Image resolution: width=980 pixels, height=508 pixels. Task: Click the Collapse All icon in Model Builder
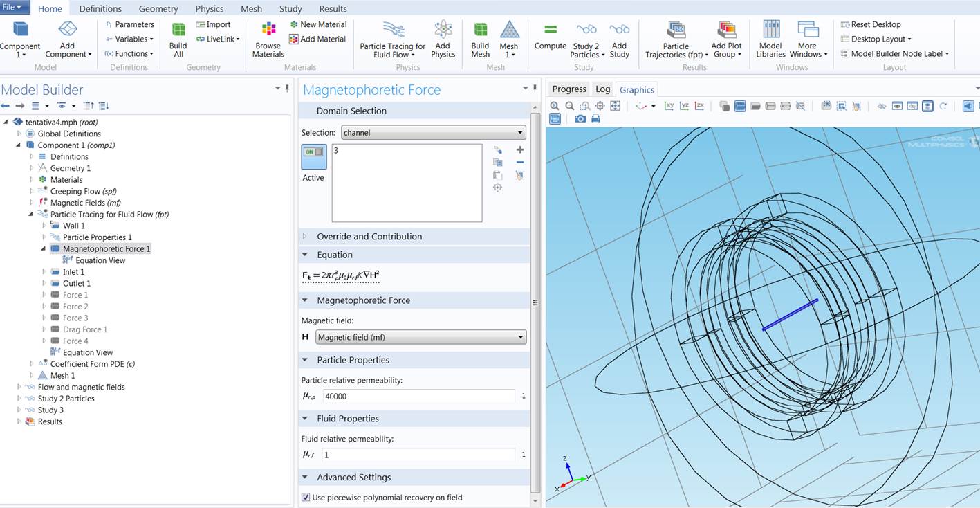click(x=88, y=106)
